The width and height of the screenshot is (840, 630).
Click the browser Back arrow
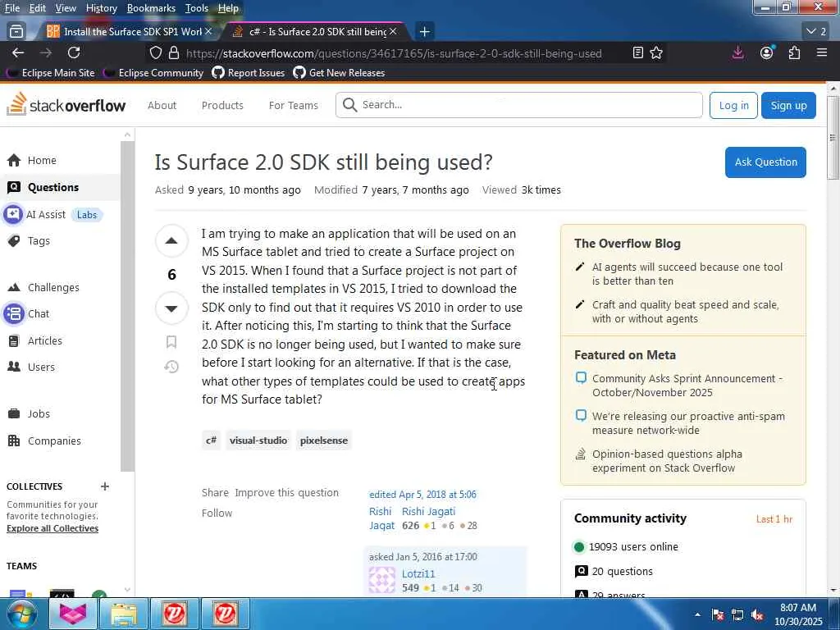point(18,52)
